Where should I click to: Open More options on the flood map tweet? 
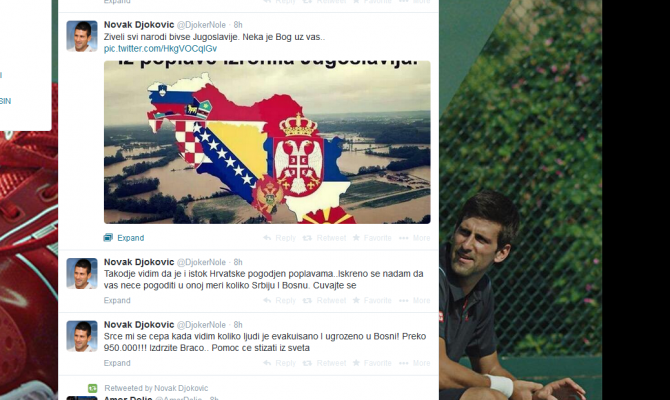[415, 238]
